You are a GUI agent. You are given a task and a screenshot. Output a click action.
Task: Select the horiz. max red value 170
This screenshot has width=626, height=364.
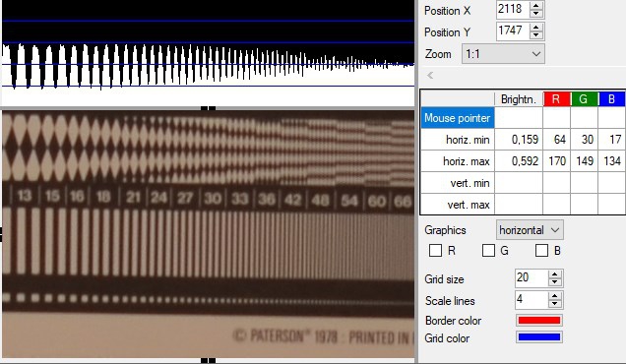(556, 161)
